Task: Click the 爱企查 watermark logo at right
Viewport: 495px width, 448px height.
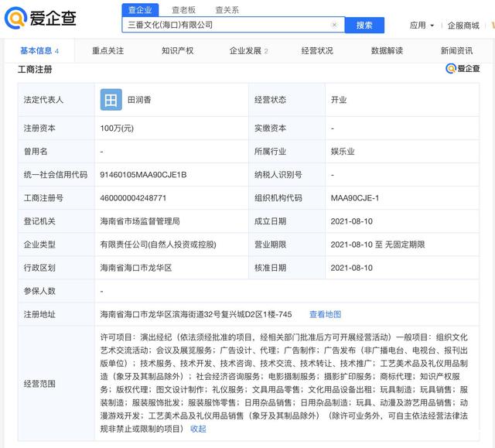Action: (x=462, y=69)
